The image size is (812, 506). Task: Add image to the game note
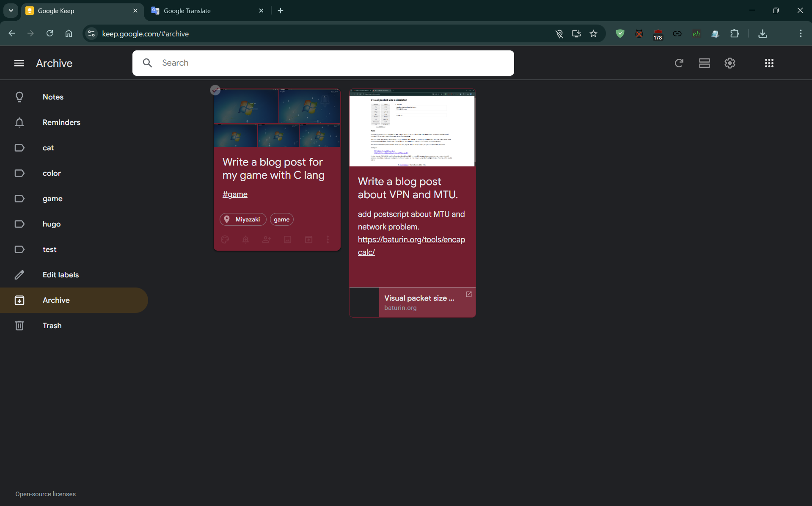coord(287,240)
